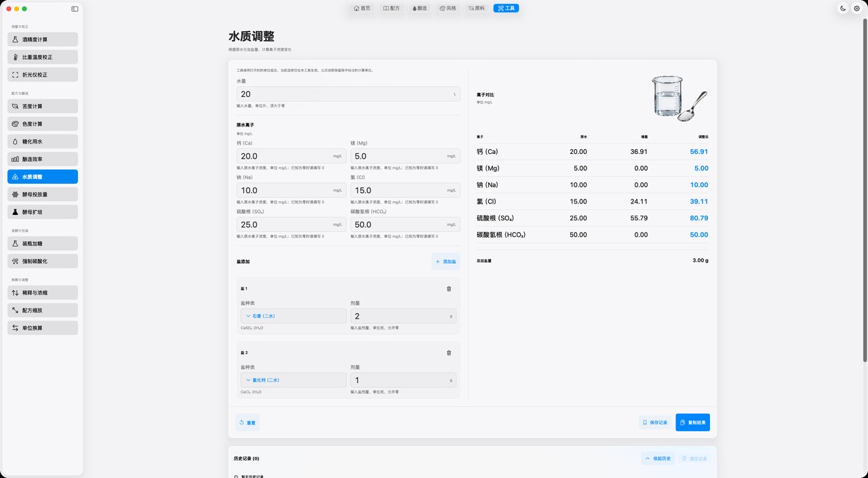Click the 重置 reset button
868x478 pixels.
tap(248, 422)
